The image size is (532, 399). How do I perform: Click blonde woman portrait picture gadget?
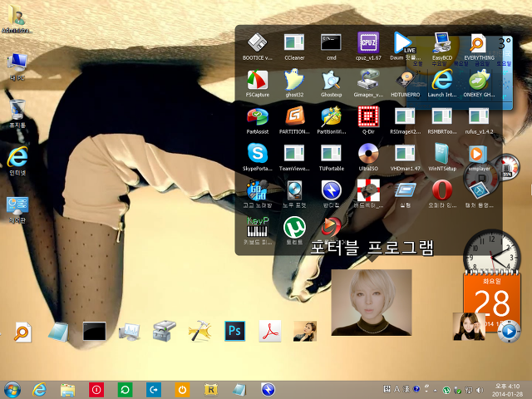point(372,303)
